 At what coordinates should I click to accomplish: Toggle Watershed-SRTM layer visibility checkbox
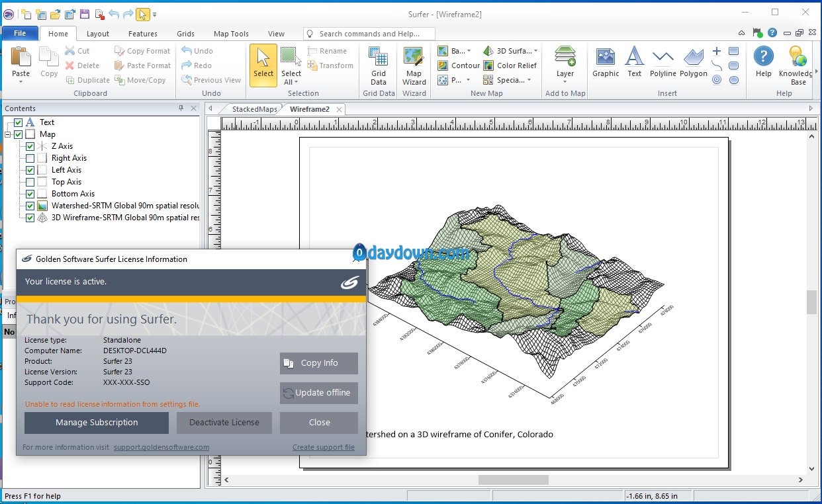point(30,206)
